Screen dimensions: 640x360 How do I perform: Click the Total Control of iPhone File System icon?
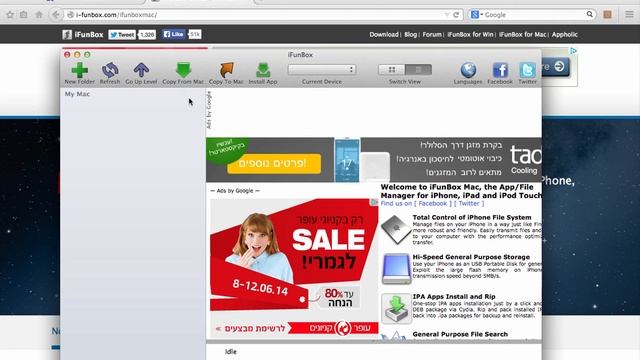[396, 229]
